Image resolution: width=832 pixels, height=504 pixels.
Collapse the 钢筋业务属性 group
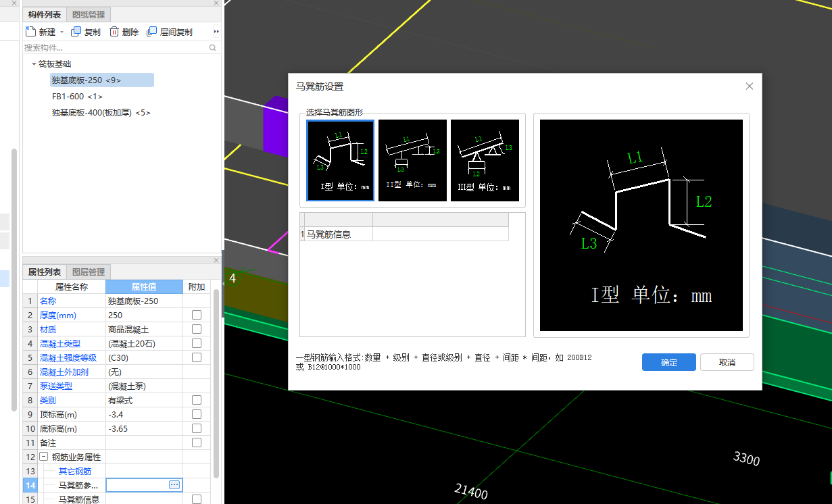pos(44,457)
